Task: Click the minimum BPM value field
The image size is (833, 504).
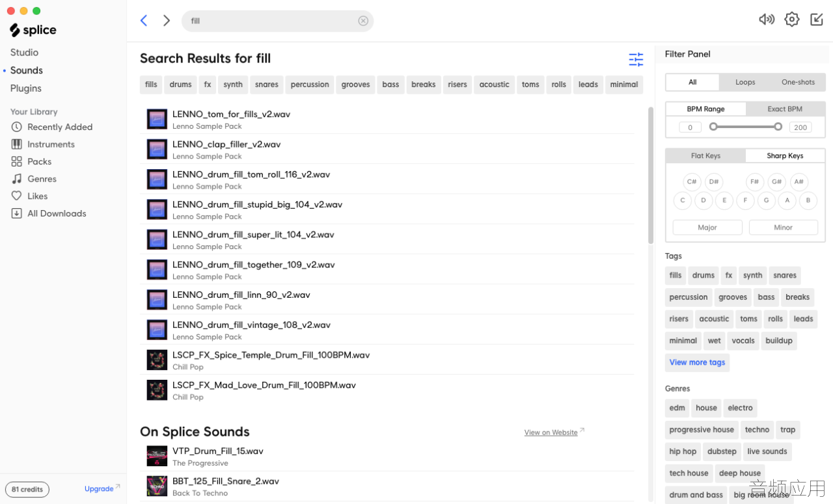Action: (690, 127)
